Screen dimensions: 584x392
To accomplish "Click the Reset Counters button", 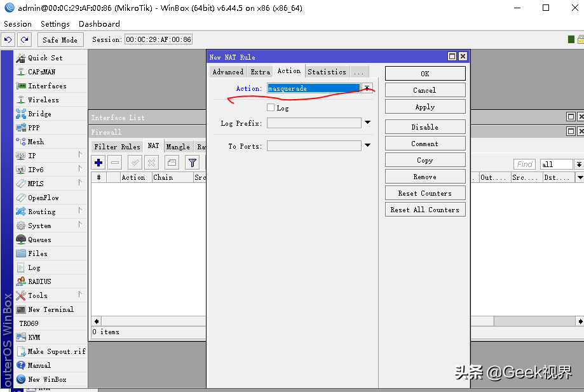I will coord(425,193).
